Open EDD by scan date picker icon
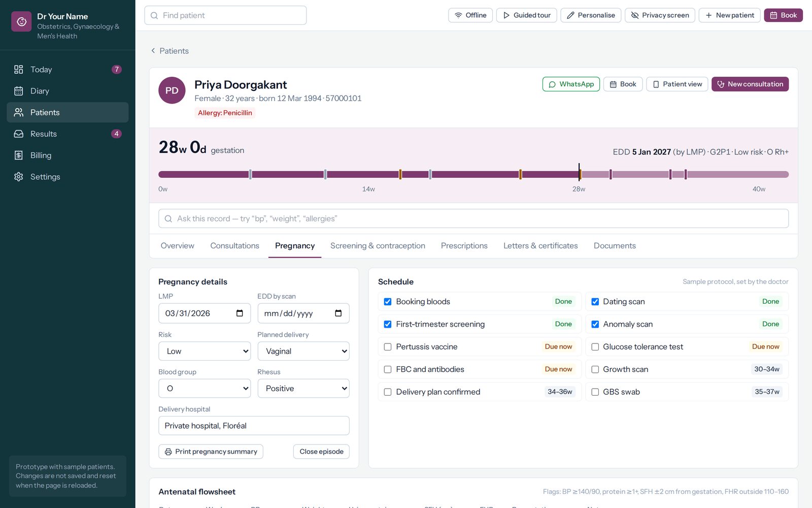The height and width of the screenshot is (508, 812). 339,313
